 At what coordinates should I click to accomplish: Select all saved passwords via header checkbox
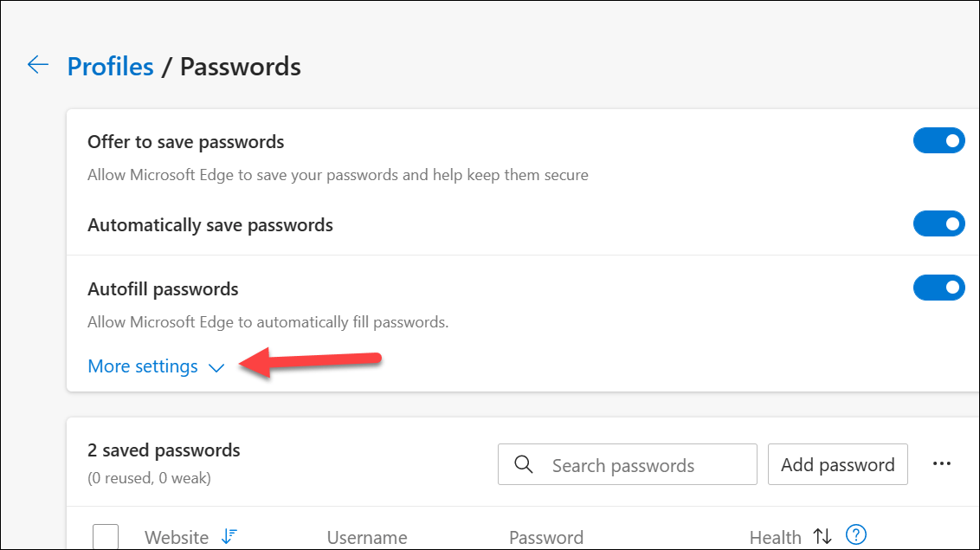(x=105, y=536)
